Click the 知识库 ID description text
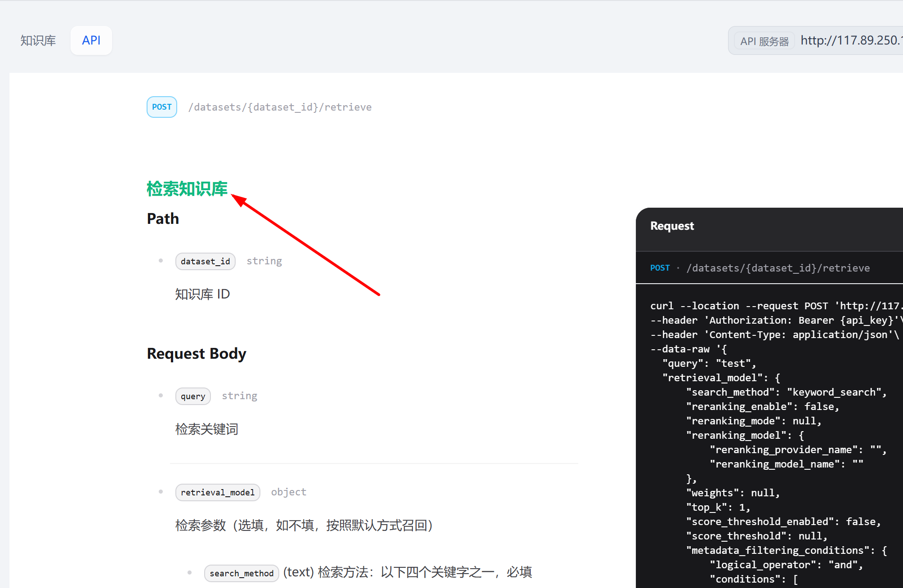The width and height of the screenshot is (903, 588). pyautogui.click(x=202, y=294)
